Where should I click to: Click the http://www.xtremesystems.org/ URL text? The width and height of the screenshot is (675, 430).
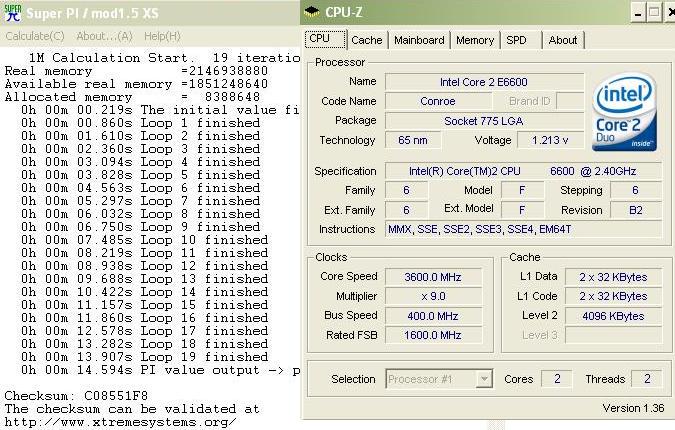pyautogui.click(x=121, y=422)
